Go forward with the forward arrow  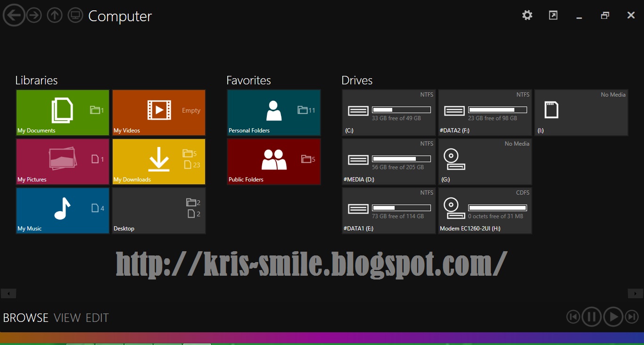[x=34, y=15]
